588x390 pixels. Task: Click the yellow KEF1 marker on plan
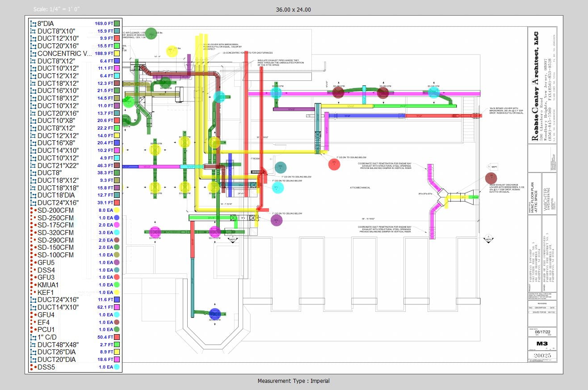[x=172, y=51]
